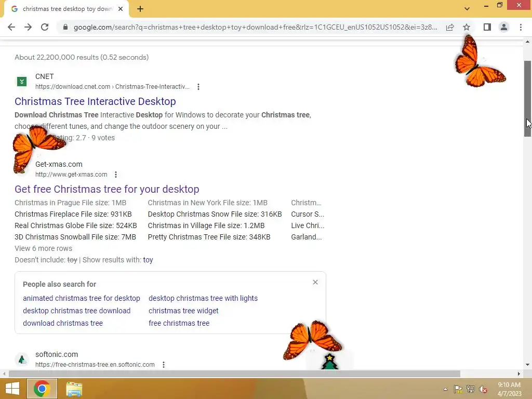
Task: Close the People also search for box
Action: (315, 282)
